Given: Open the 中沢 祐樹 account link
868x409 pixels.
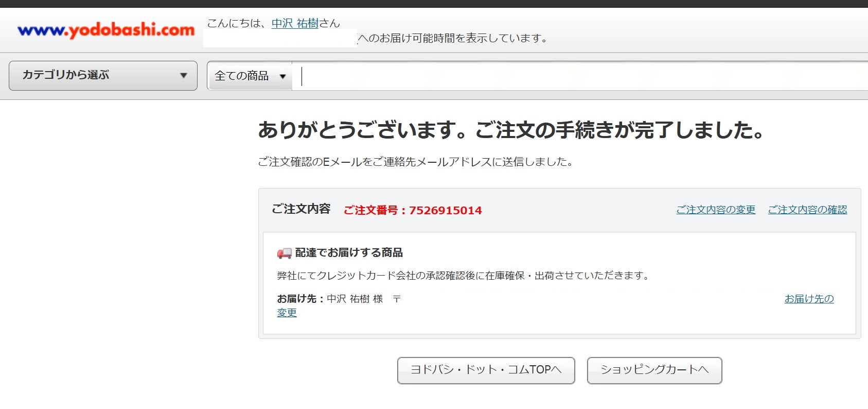Looking at the screenshot, I should tap(295, 23).
